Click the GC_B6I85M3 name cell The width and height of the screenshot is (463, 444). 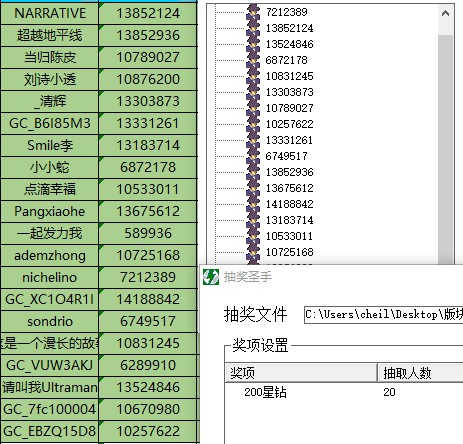50,123
